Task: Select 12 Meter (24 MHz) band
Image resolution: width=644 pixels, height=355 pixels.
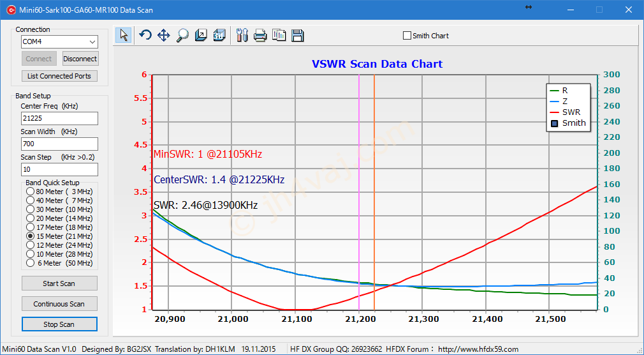Action: [30, 245]
